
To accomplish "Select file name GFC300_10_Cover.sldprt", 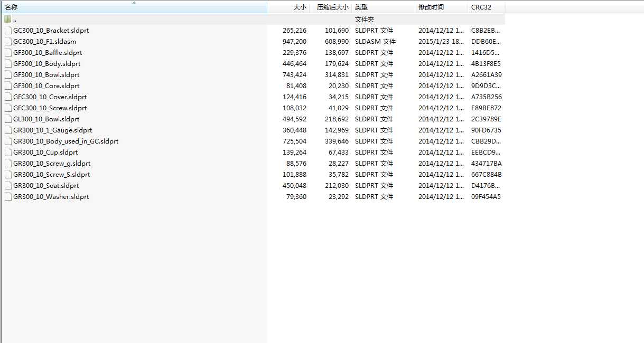I will (x=50, y=97).
